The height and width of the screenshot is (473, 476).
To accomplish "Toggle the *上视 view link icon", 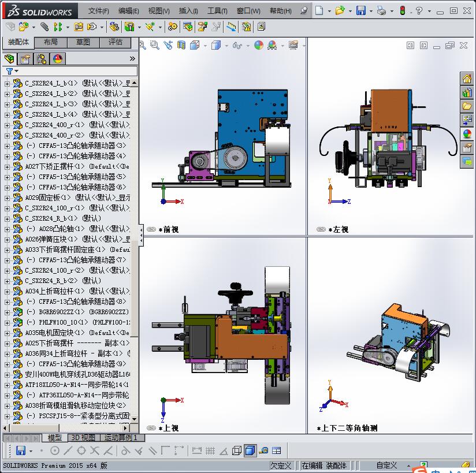I will click(151, 428).
